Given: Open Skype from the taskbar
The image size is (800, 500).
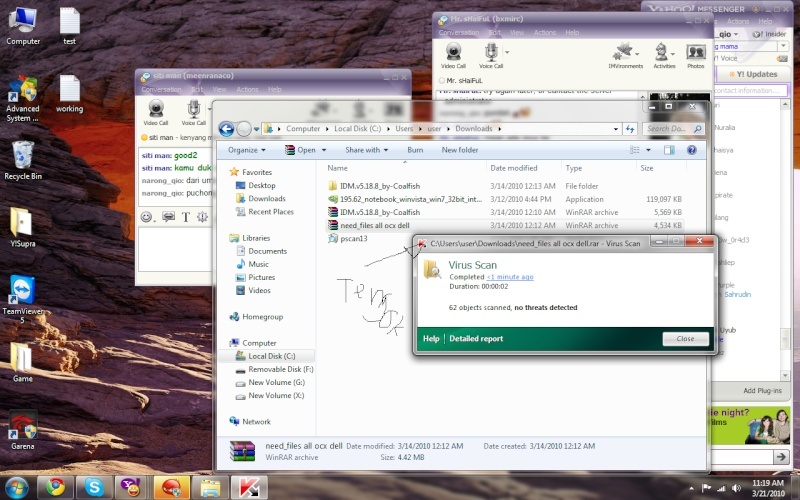Looking at the screenshot, I should [x=94, y=487].
